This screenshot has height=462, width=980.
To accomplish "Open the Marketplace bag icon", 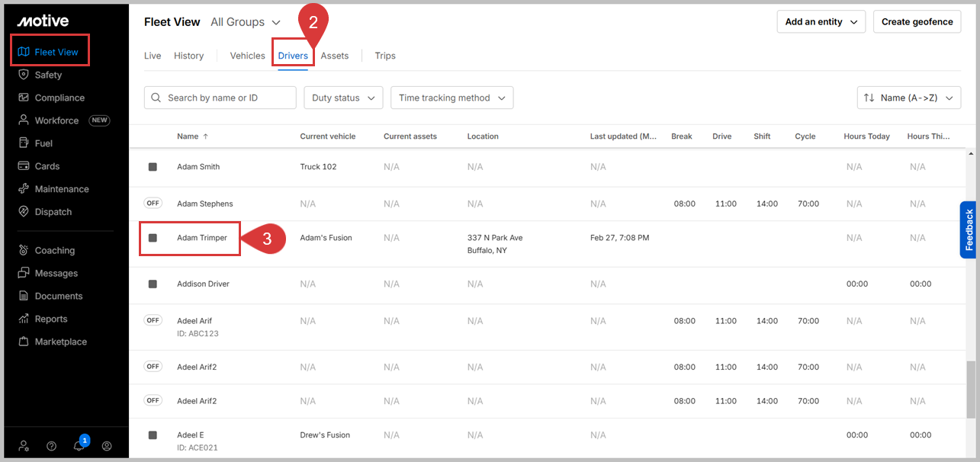I will tap(24, 342).
